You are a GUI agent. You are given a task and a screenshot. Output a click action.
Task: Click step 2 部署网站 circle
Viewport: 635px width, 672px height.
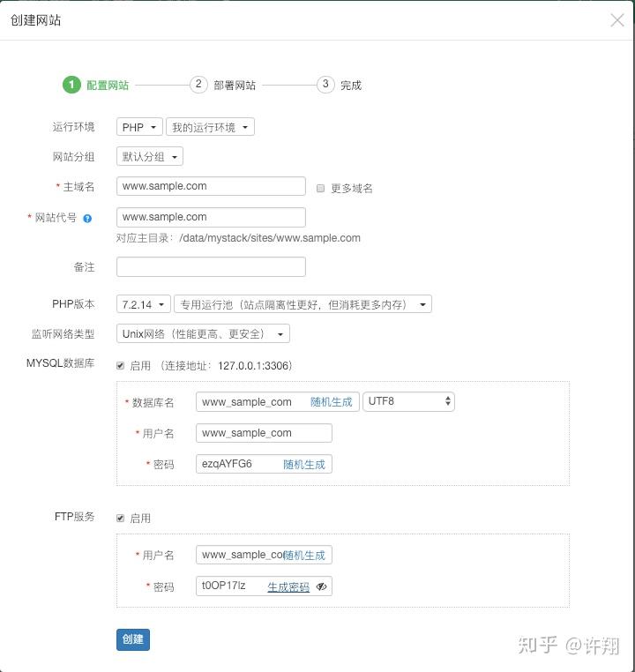198,85
